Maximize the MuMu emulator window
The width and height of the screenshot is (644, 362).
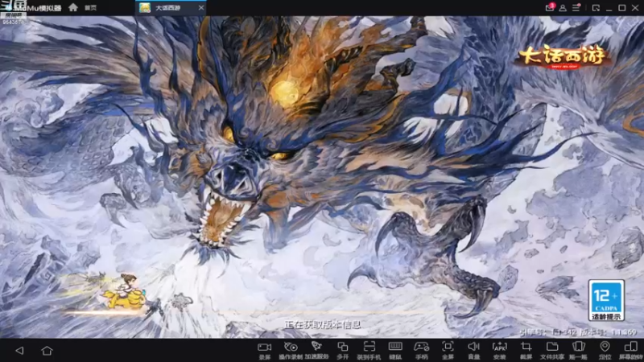click(x=622, y=8)
